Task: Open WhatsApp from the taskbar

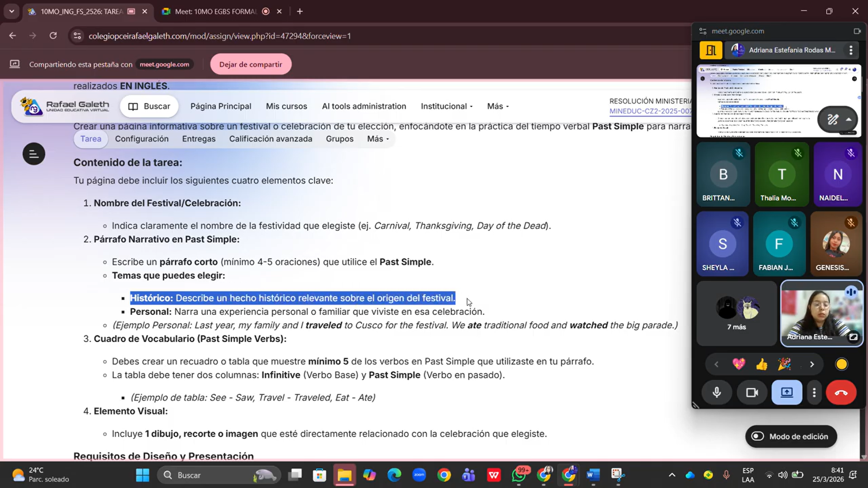Action: [x=519, y=475]
